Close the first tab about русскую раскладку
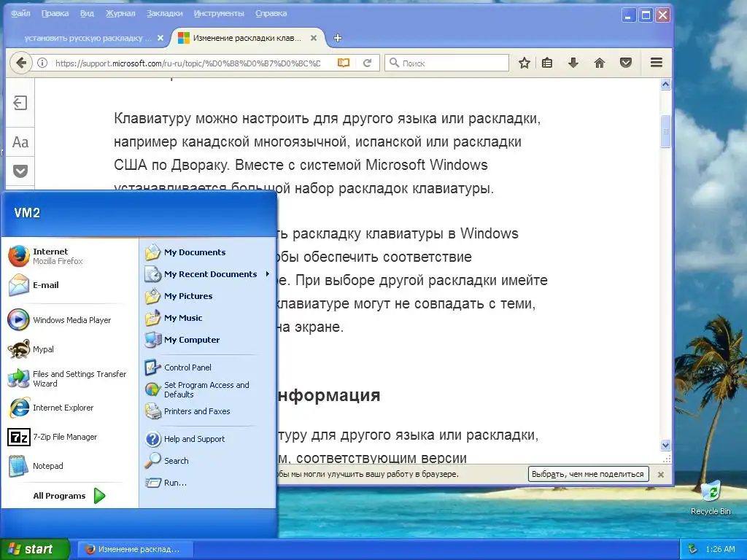This screenshot has height=560, width=747. pos(160,38)
